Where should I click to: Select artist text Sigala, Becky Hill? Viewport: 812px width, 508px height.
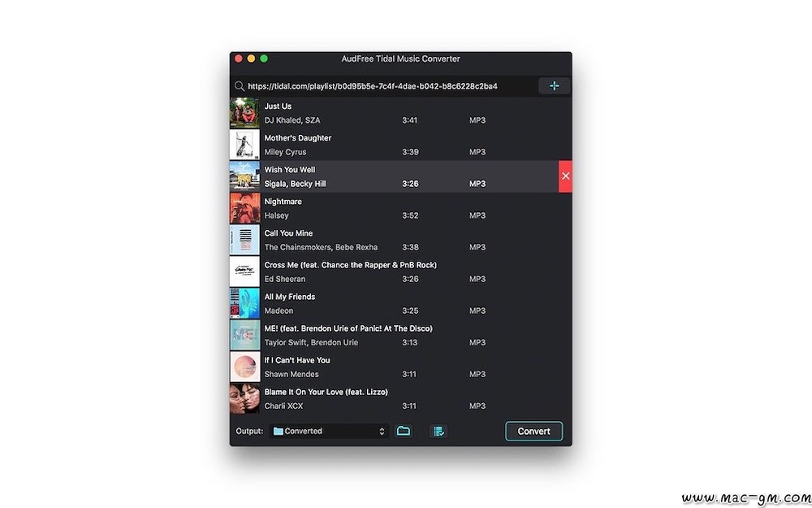296,184
